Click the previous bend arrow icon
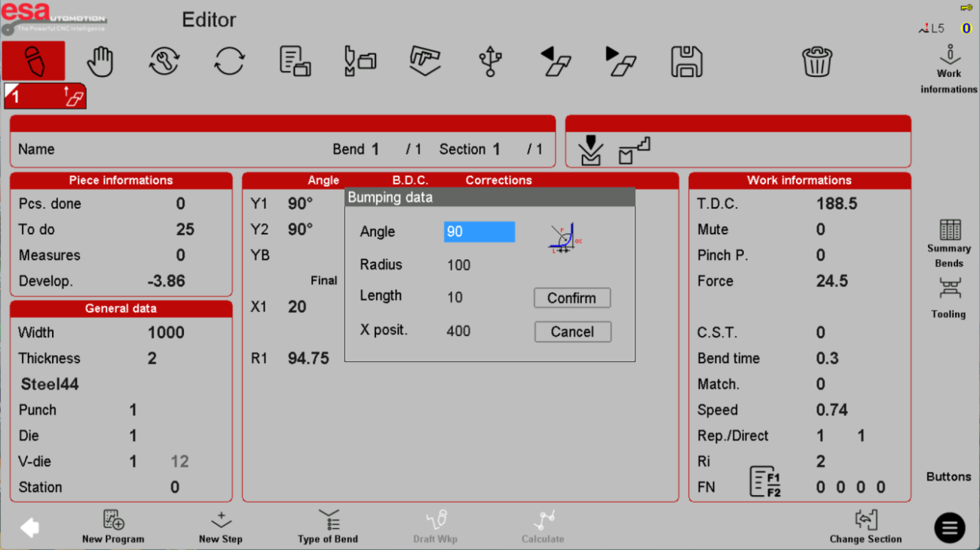The width and height of the screenshot is (980, 550). [x=556, y=61]
